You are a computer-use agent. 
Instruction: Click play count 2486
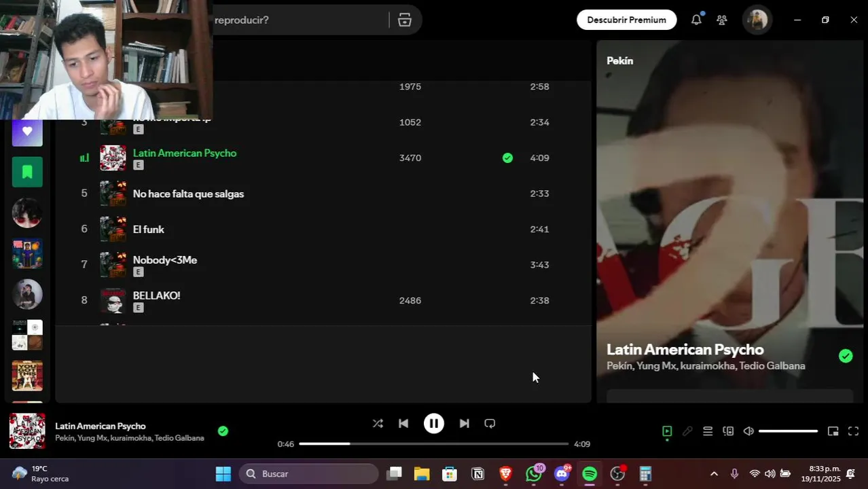coord(410,300)
